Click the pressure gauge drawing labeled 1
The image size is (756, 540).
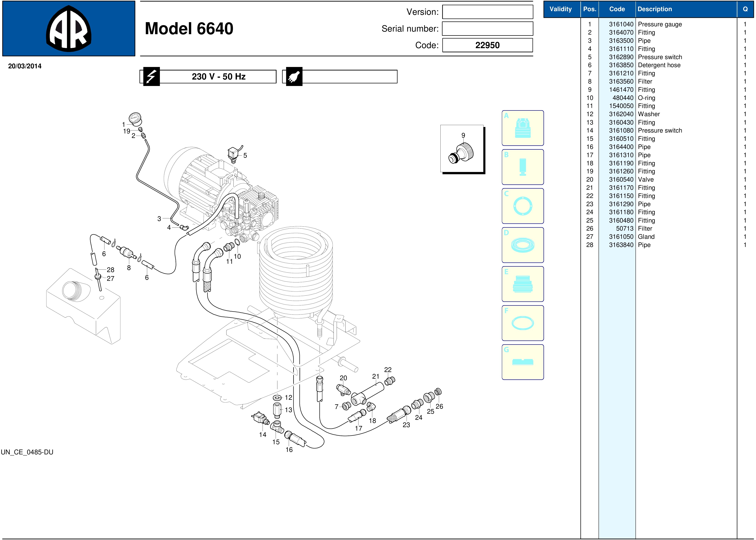[135, 119]
